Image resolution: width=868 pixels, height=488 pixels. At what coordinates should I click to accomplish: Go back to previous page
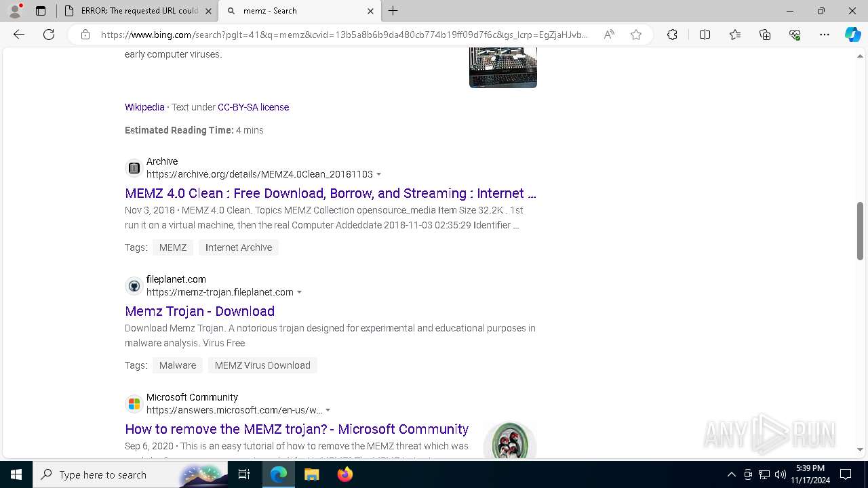point(19,35)
